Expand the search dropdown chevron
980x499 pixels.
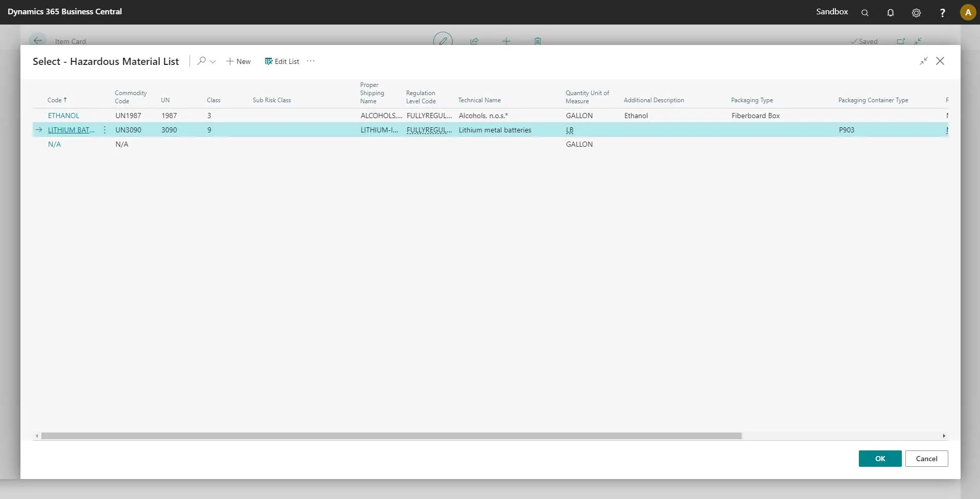(x=213, y=61)
